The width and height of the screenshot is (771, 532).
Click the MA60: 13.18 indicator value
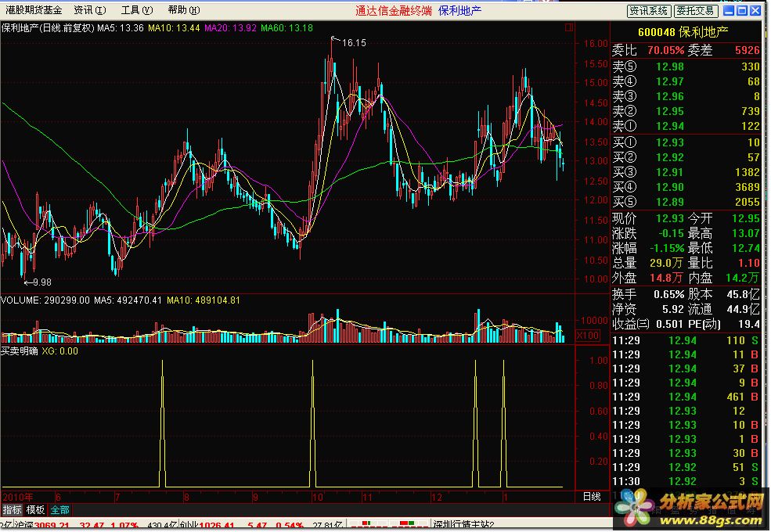pyautogui.click(x=286, y=28)
